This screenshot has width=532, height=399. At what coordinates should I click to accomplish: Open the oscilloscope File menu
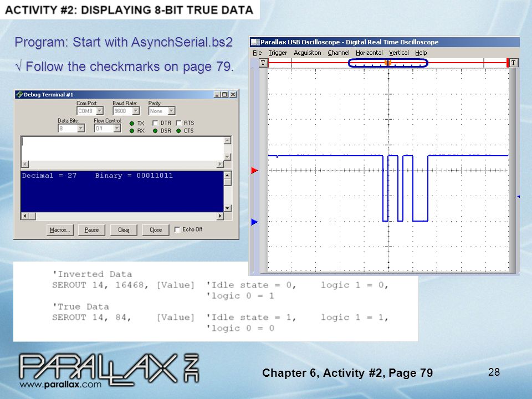point(257,53)
